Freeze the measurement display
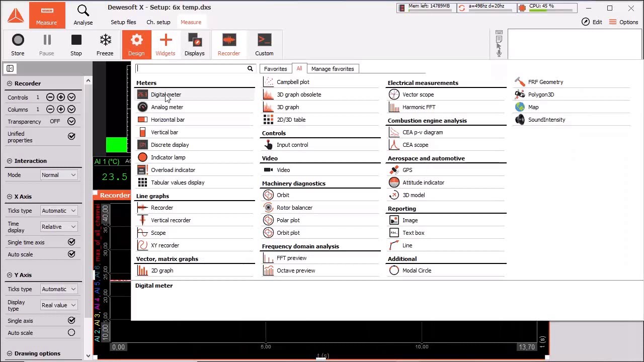The image size is (644, 362). point(105,45)
